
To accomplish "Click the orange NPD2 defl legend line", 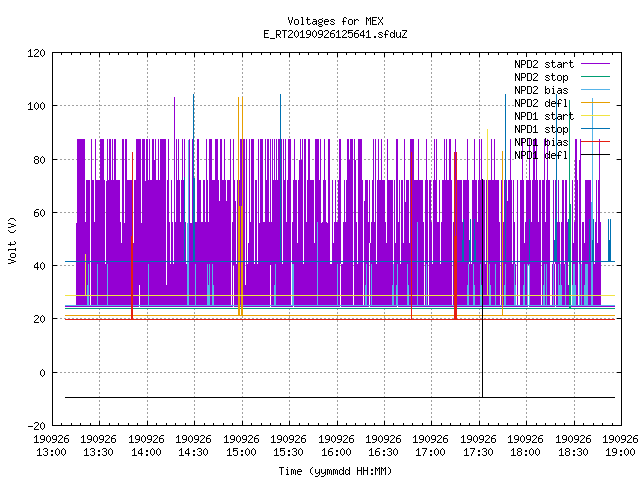I will pos(595,103).
